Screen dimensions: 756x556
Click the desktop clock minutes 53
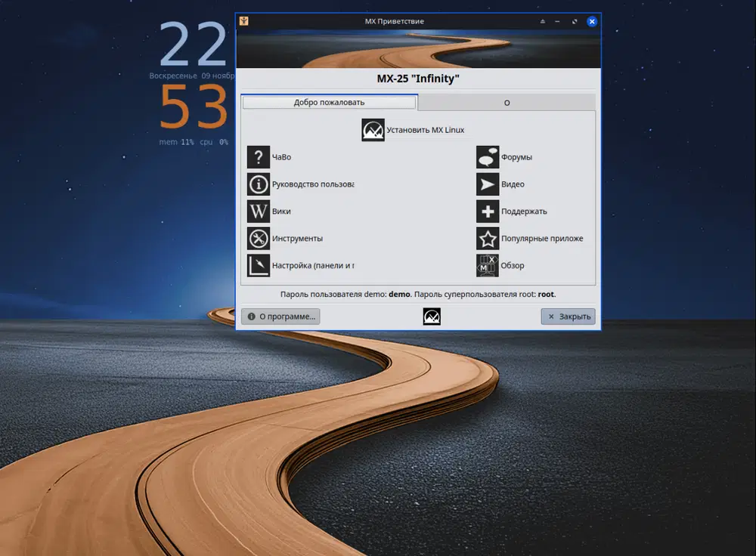click(193, 107)
